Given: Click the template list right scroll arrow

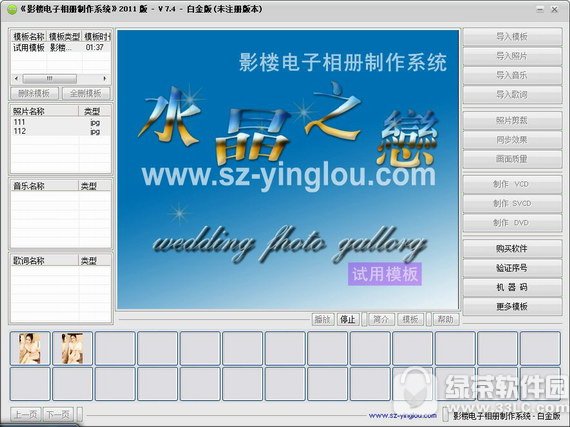Looking at the screenshot, I should pyautogui.click(x=105, y=78).
